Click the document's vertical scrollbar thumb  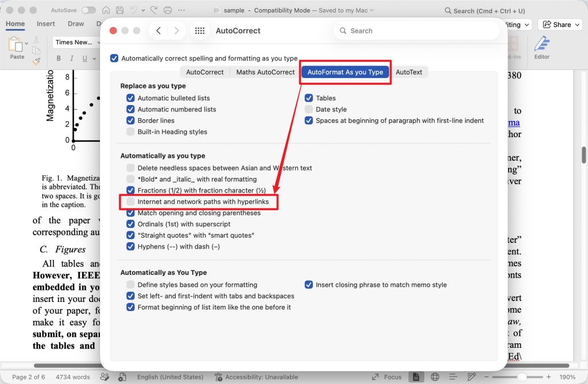[583, 155]
